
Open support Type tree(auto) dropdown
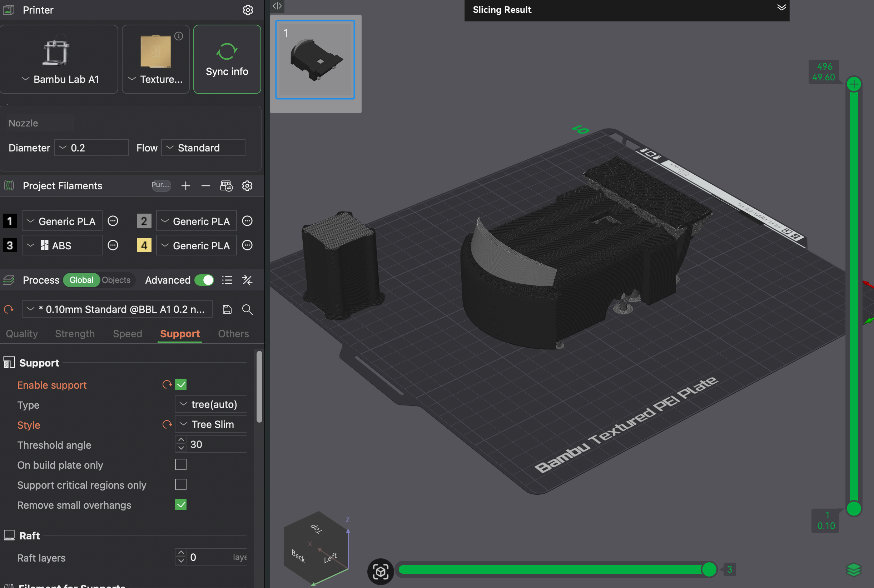click(x=211, y=404)
